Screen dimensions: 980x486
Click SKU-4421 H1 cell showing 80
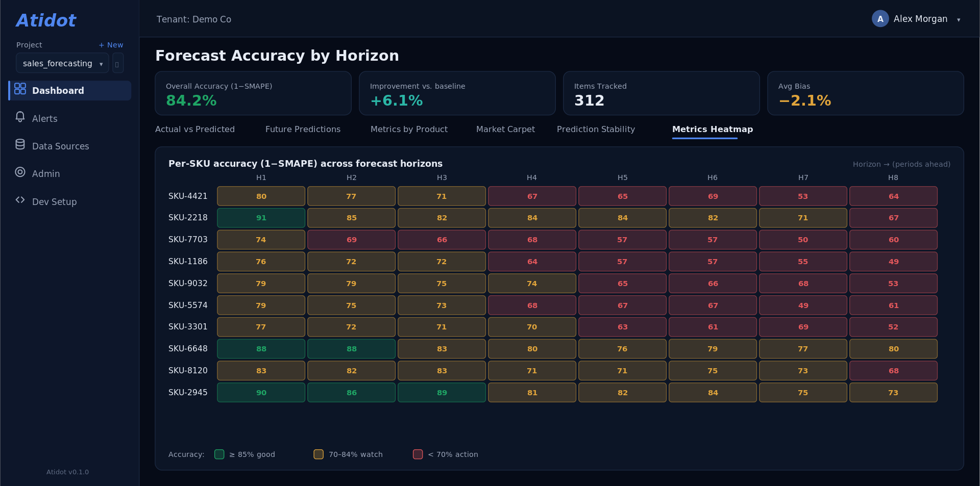(261, 196)
